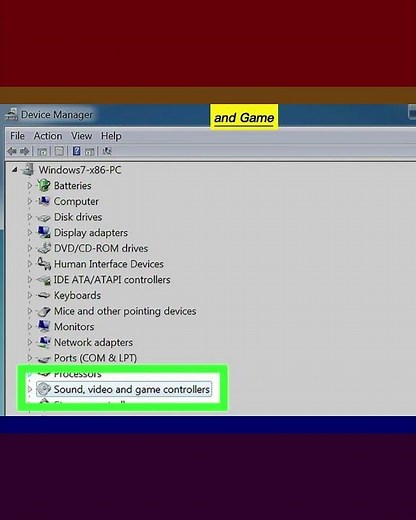Click the Keyboards icon
This screenshot has height=520, width=416.
(44, 295)
